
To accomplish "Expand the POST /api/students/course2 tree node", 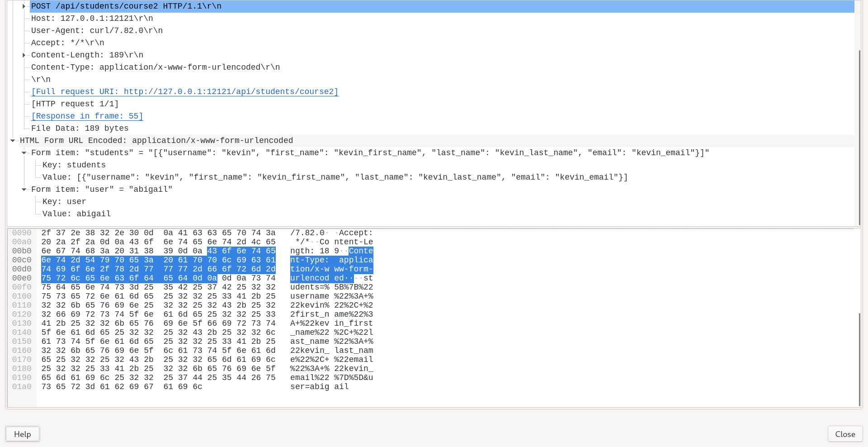I will 23,6.
